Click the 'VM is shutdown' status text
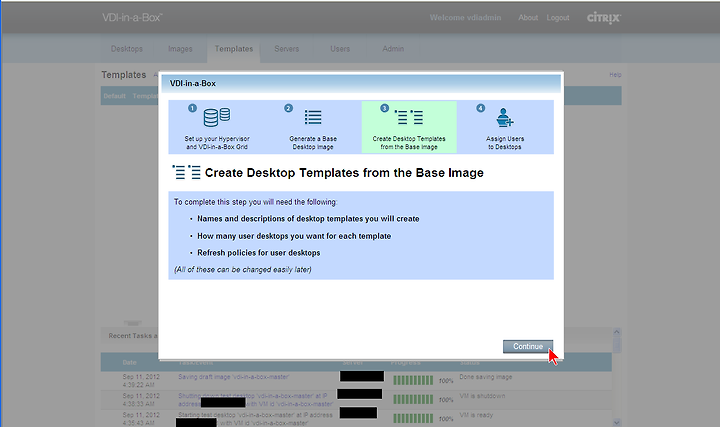This screenshot has width=720, height=427. [482, 396]
